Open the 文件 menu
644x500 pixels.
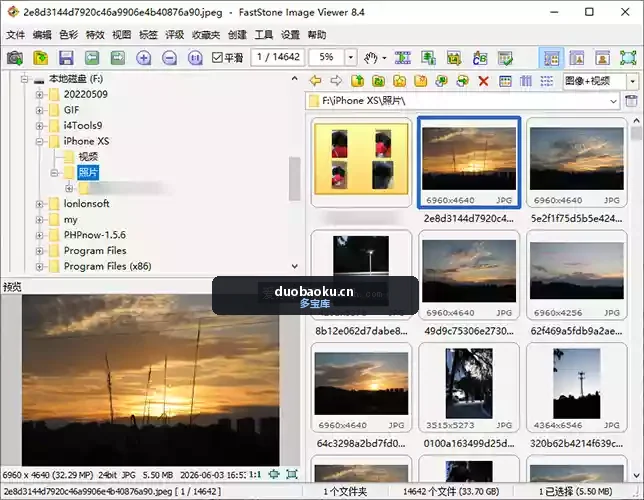coord(16,35)
